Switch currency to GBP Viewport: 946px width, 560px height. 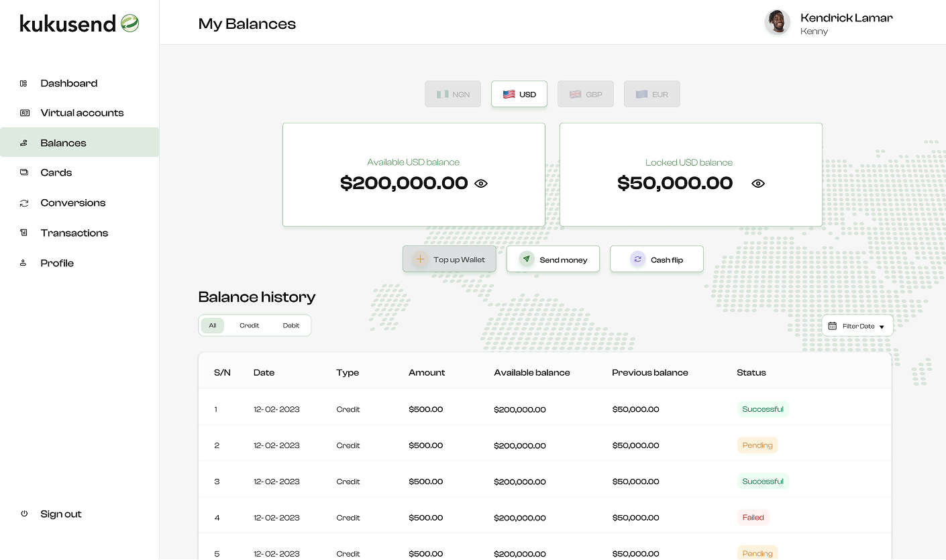tap(585, 94)
